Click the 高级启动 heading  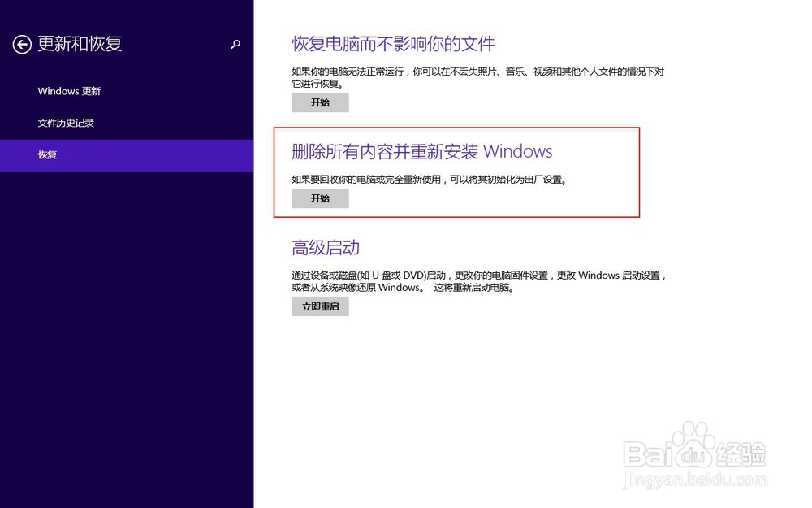click(326, 247)
